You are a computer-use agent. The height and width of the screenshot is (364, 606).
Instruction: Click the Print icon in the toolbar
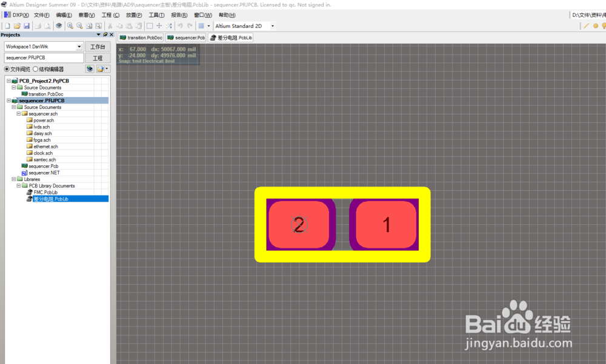pyautogui.click(x=38, y=26)
